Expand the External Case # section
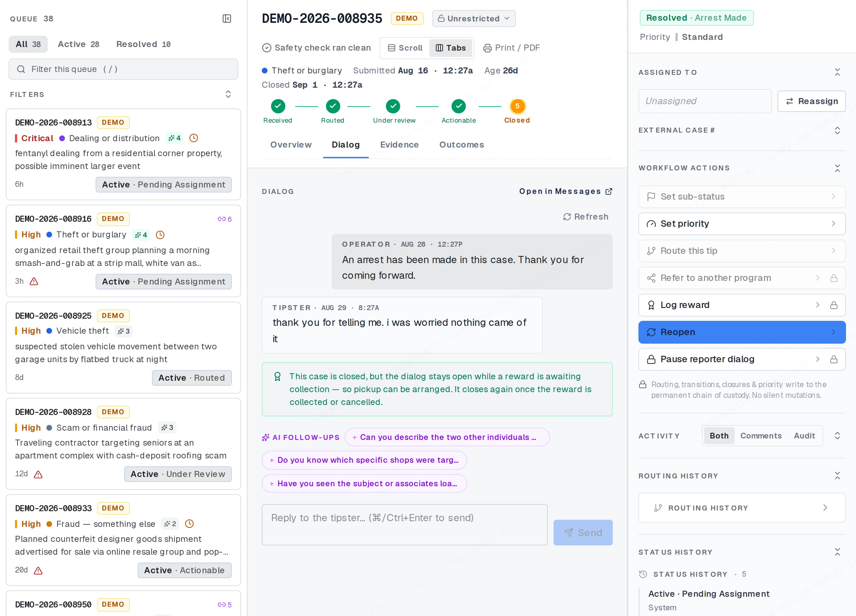Screen dimensions: 856x616 (837, 130)
